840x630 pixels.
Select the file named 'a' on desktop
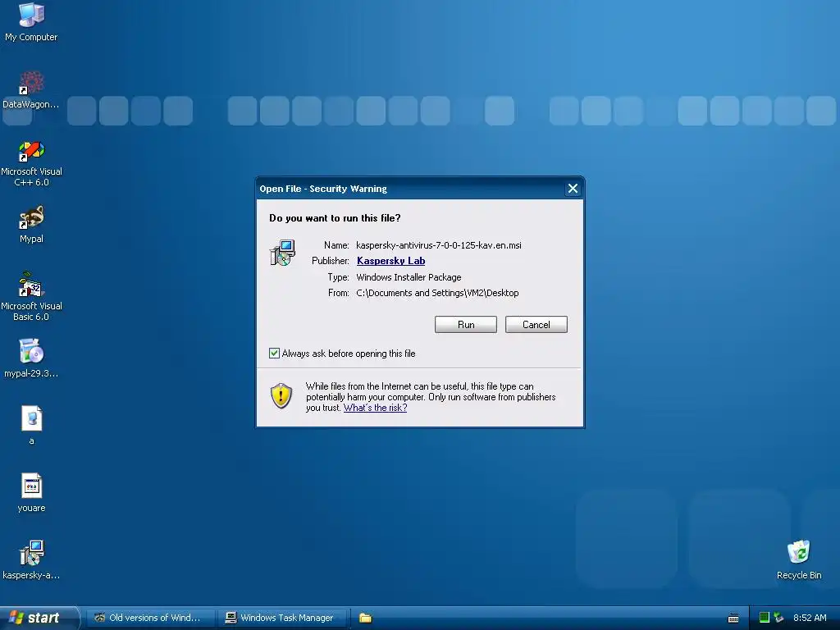(31, 426)
